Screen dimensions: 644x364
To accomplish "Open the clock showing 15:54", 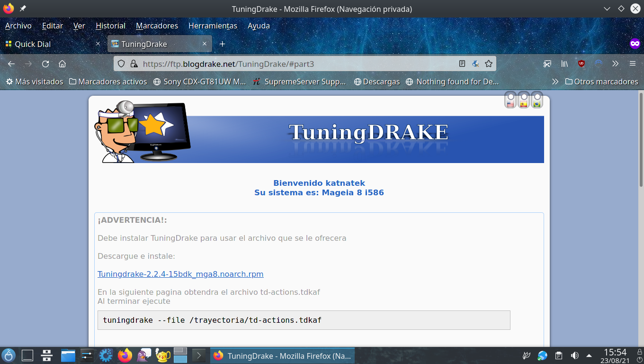I will pyautogui.click(x=616, y=355).
